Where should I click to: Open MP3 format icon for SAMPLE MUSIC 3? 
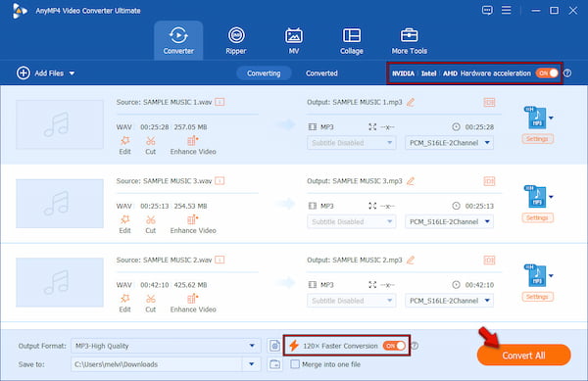pos(535,197)
